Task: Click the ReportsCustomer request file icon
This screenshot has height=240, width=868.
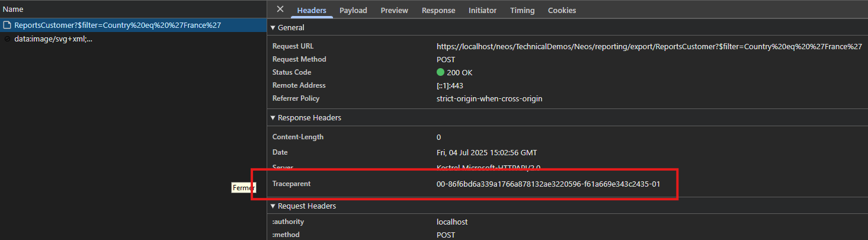Action: 7,25
